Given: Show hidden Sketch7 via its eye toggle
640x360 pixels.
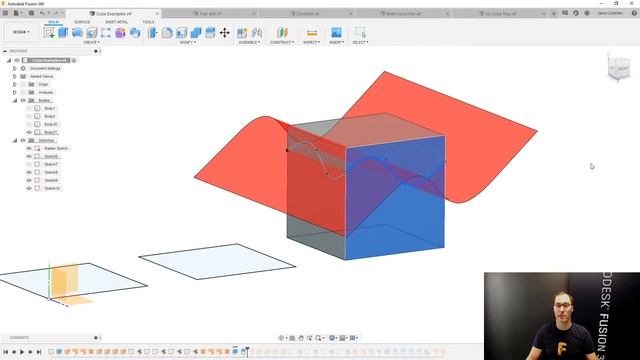Looking at the screenshot, I should point(29,164).
